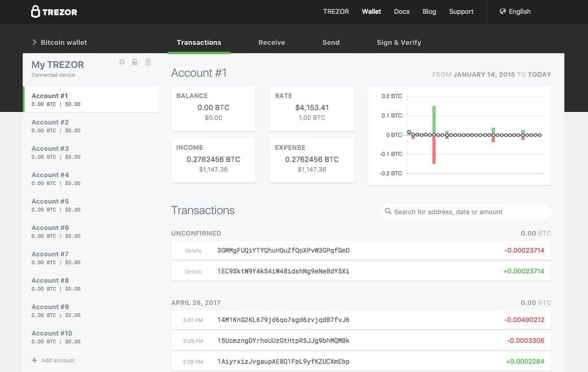Viewport: 588px width, 372px height.
Task: Click the -0.00490212 amount
Action: pos(524,320)
